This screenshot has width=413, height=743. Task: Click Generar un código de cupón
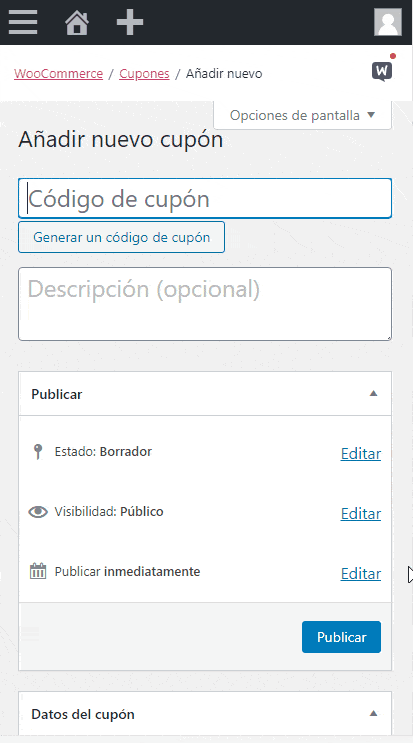(121, 237)
